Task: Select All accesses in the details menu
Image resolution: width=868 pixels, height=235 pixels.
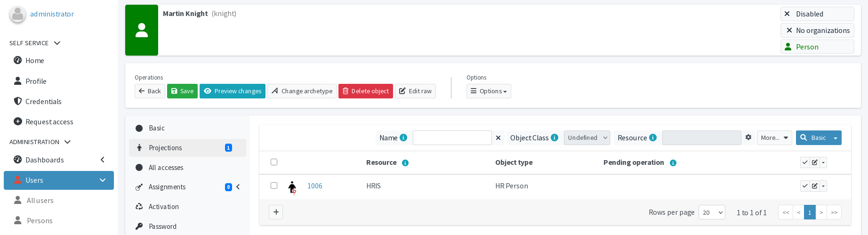Action: click(166, 167)
